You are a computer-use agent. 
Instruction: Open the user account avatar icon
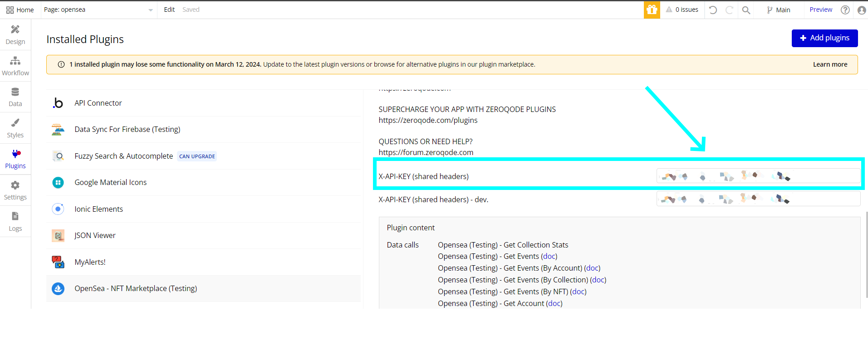862,10
